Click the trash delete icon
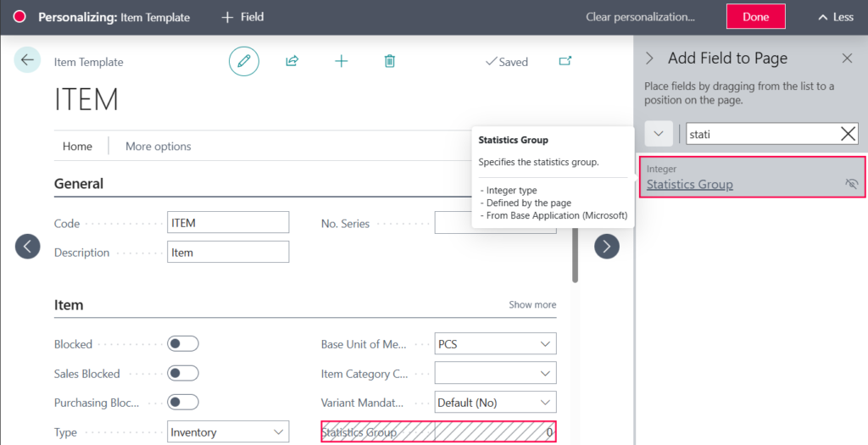This screenshot has height=445, width=868. [x=389, y=61]
